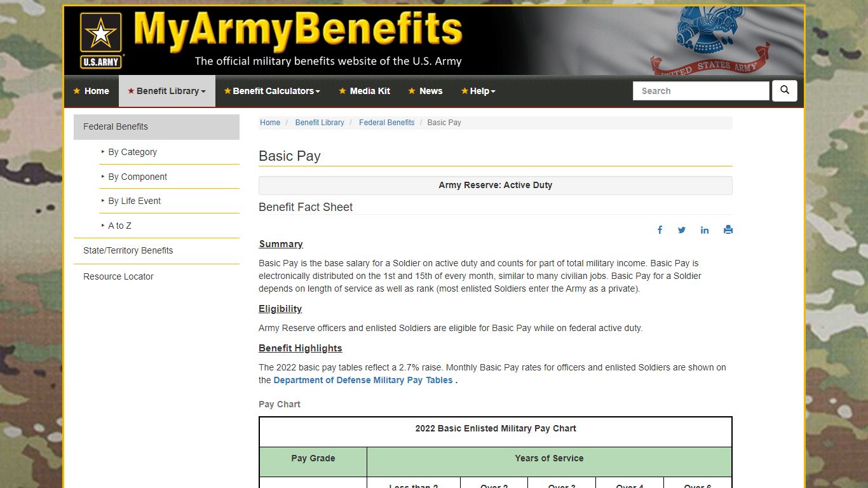Viewport: 868px width, 488px height.
Task: Select Federal Benefits in the sidebar
Action: click(156, 126)
